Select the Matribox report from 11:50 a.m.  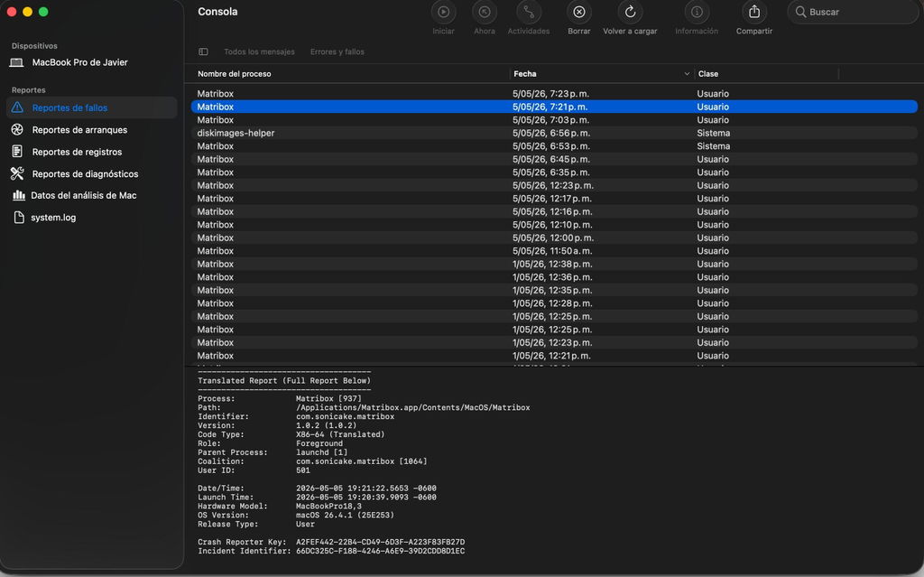(554, 251)
